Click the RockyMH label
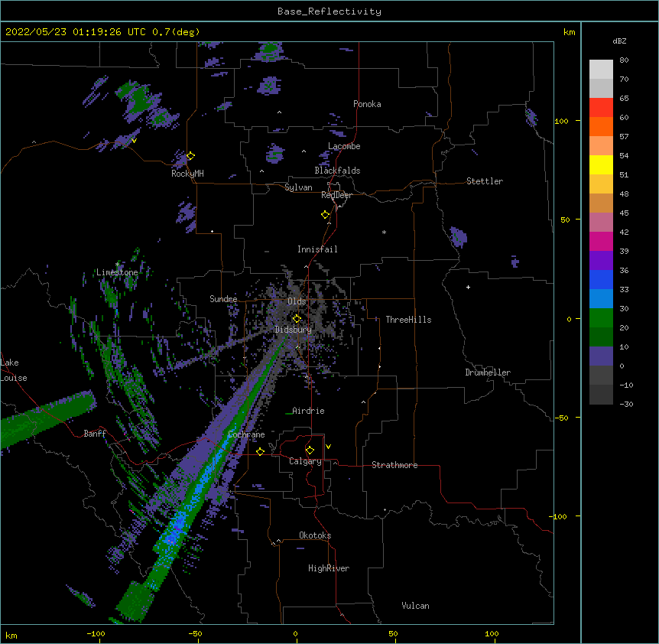The image size is (659, 644). (187, 174)
